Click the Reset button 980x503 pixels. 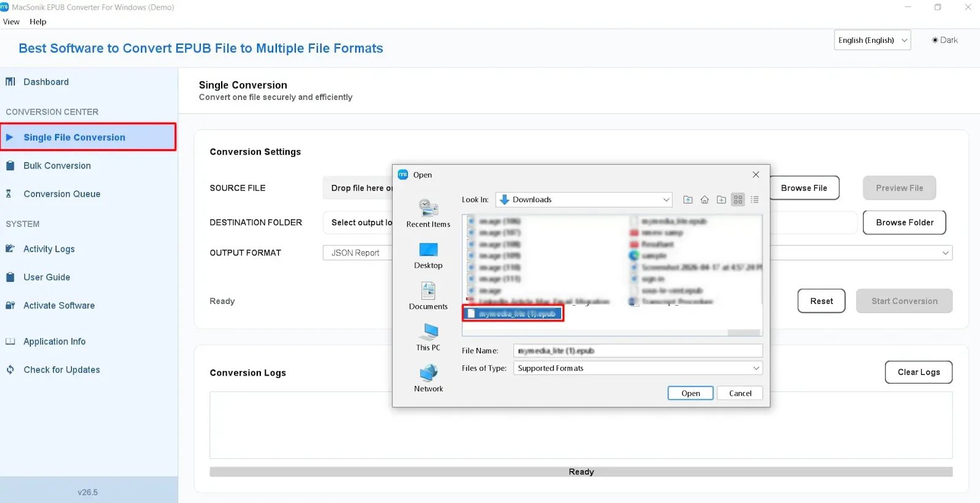(821, 301)
